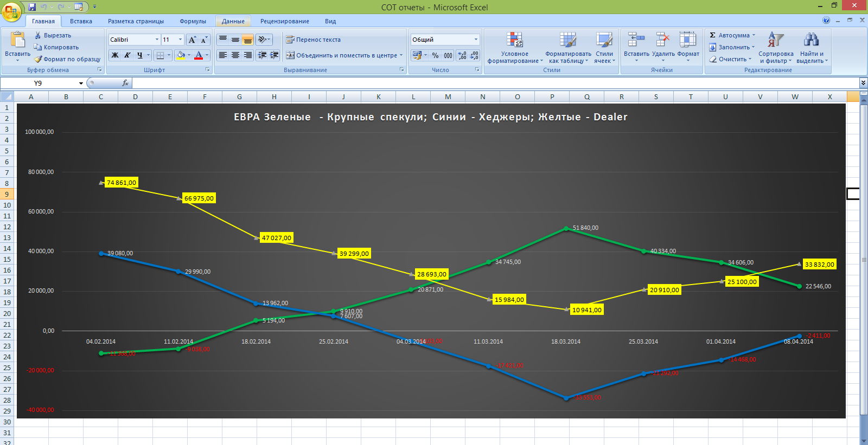Switch to the Формулы tab
Screen dimensions: 868x445
coord(193,21)
